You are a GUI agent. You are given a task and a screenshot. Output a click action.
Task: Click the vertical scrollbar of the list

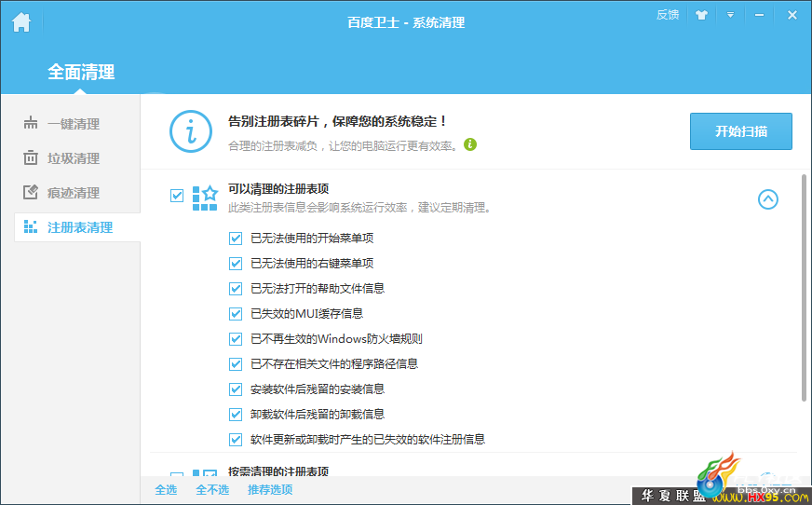[804, 288]
